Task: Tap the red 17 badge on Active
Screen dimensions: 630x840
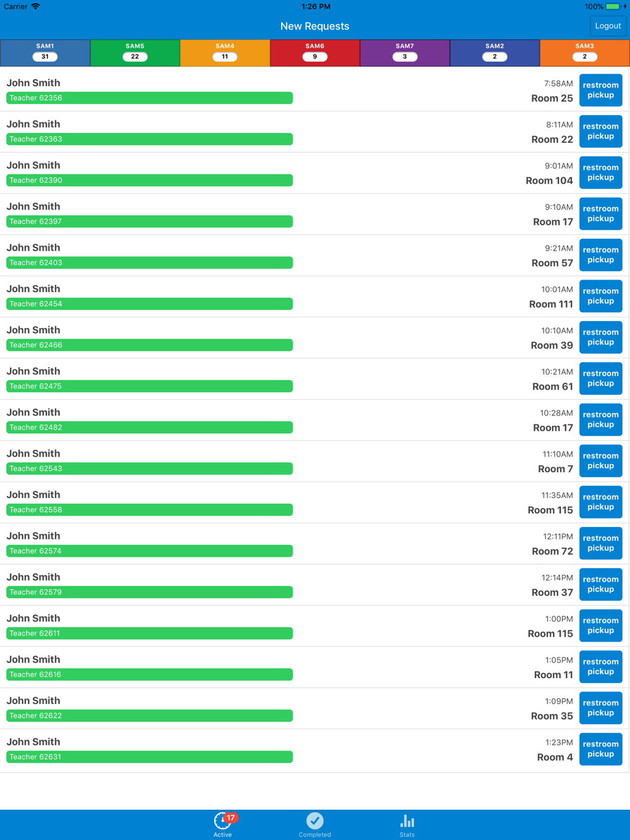Action: [231, 818]
